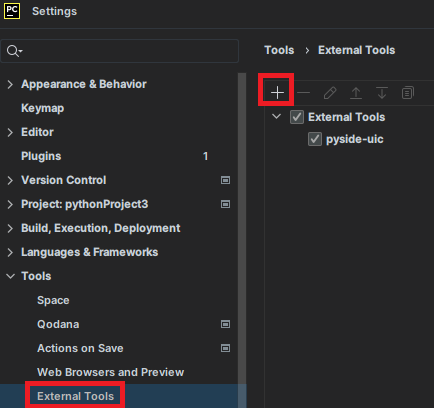The image size is (434, 408).
Task: Expand the Editor settings node
Action: click(x=10, y=132)
